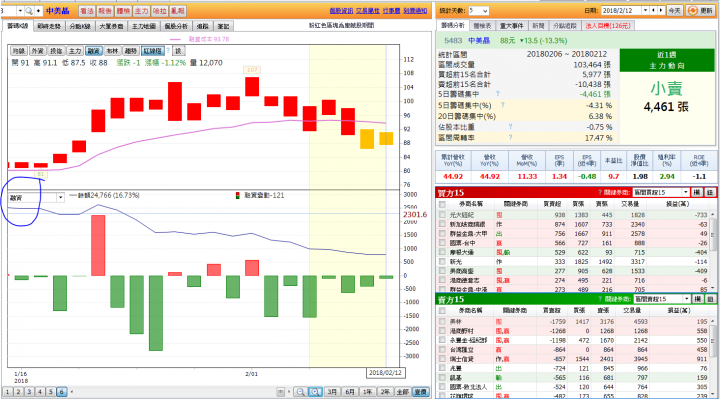Image resolution: width=720 pixels, height=399 pixels.
Task: Tick the 買方15 header select-all checkbox
Action: tap(442, 204)
